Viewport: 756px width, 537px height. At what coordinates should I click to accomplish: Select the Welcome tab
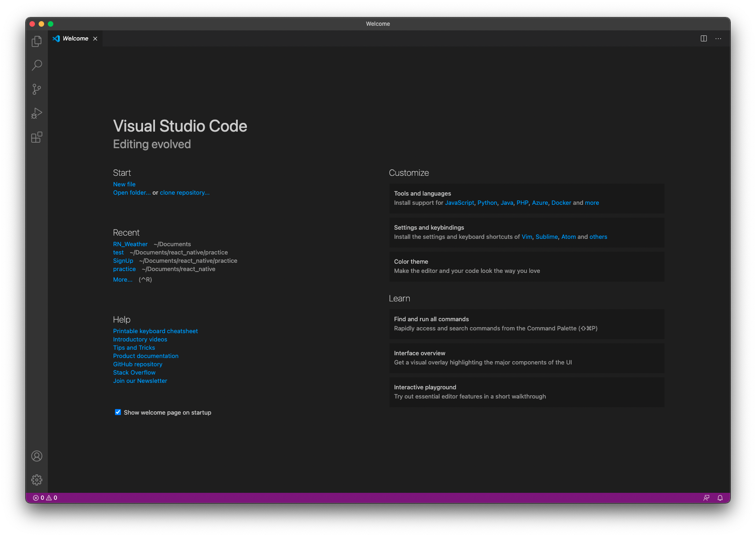tap(75, 39)
